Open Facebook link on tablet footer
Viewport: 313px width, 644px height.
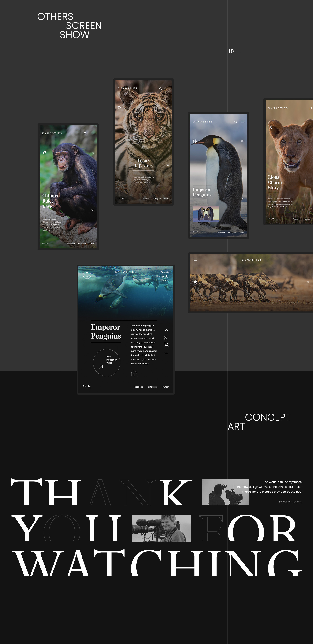(x=138, y=387)
